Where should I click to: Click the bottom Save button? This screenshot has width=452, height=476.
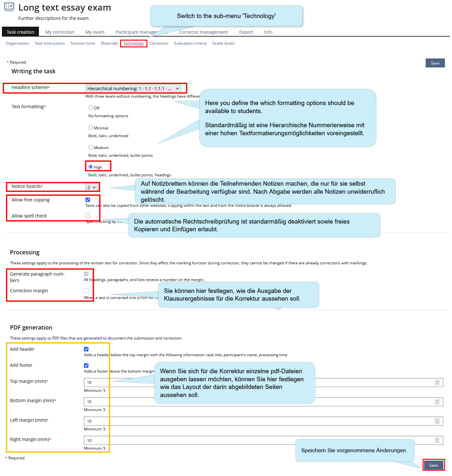433,465
